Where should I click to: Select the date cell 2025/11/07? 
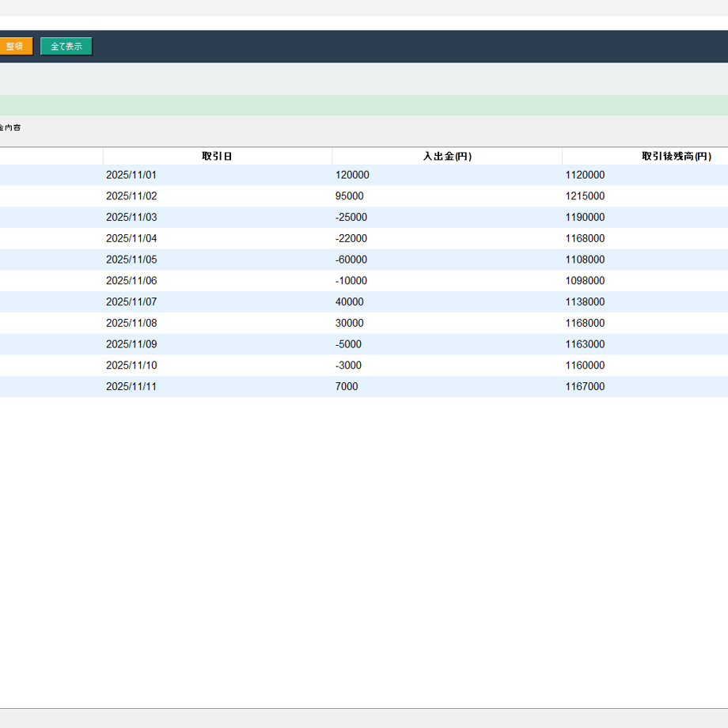pos(131,301)
